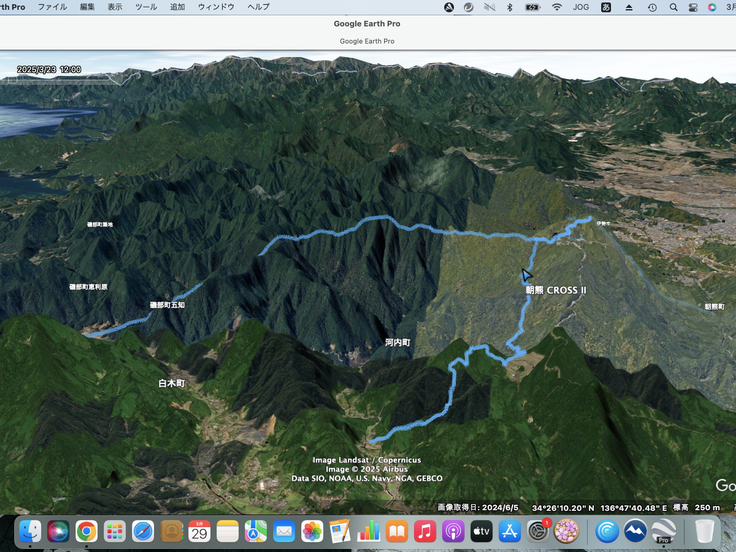This screenshot has width=736, height=552.
Task: Open Numbers from the Dock
Action: [x=369, y=531]
